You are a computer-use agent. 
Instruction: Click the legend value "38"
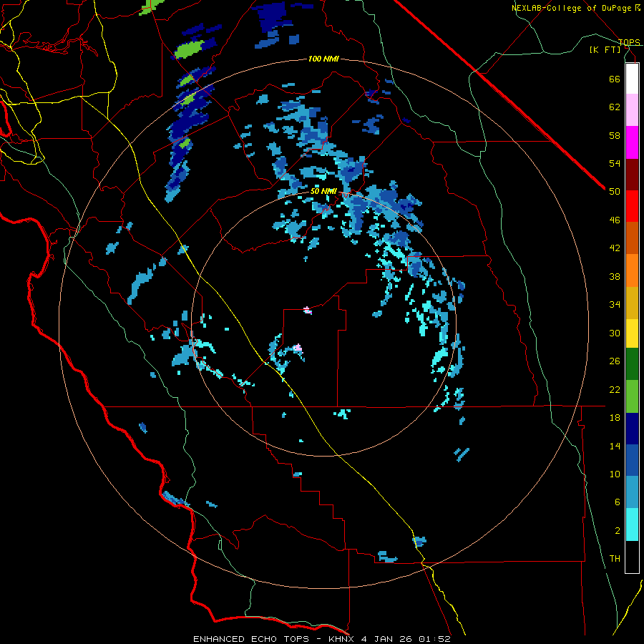[x=615, y=276]
